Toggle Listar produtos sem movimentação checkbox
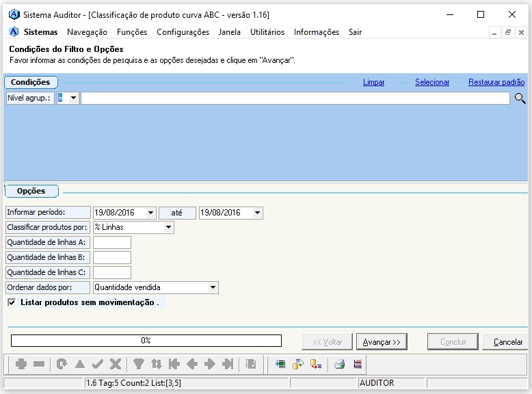 [12, 302]
